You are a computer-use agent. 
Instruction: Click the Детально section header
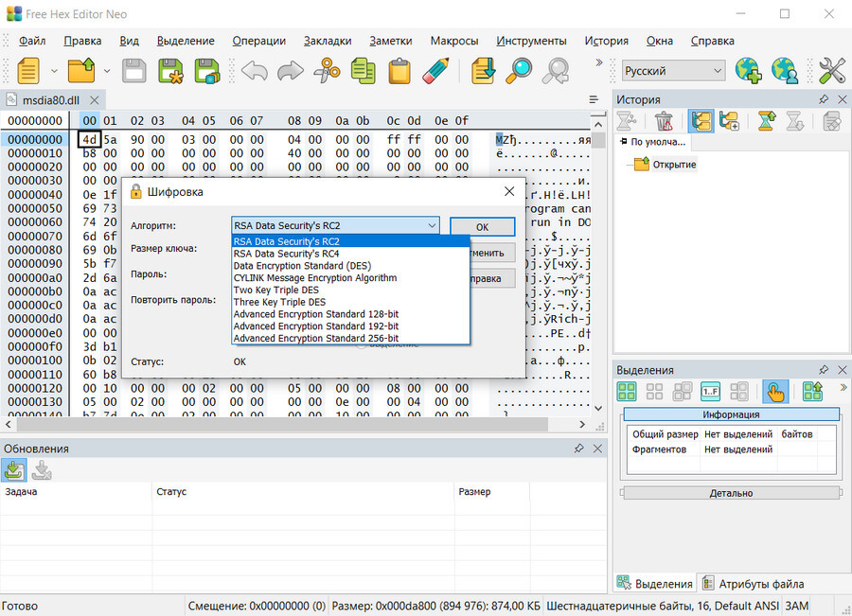[x=731, y=493]
